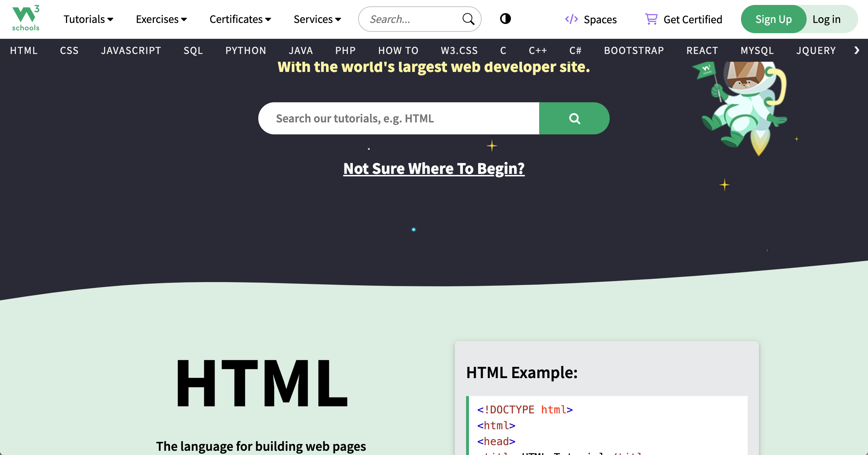The height and width of the screenshot is (455, 868).
Task: Click the right arrow in language bar
Action: (x=856, y=50)
